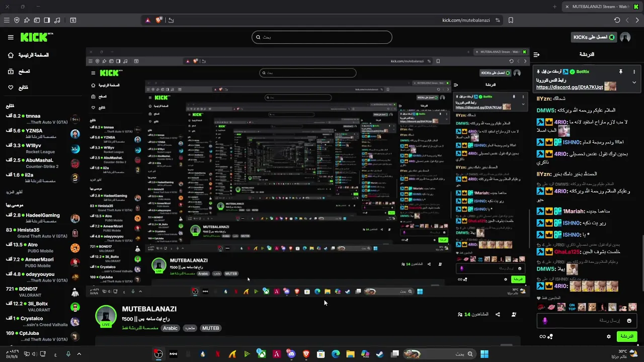This screenshot has width=644, height=362.
Task: Click the Brave shields lion icon
Action: point(159,20)
